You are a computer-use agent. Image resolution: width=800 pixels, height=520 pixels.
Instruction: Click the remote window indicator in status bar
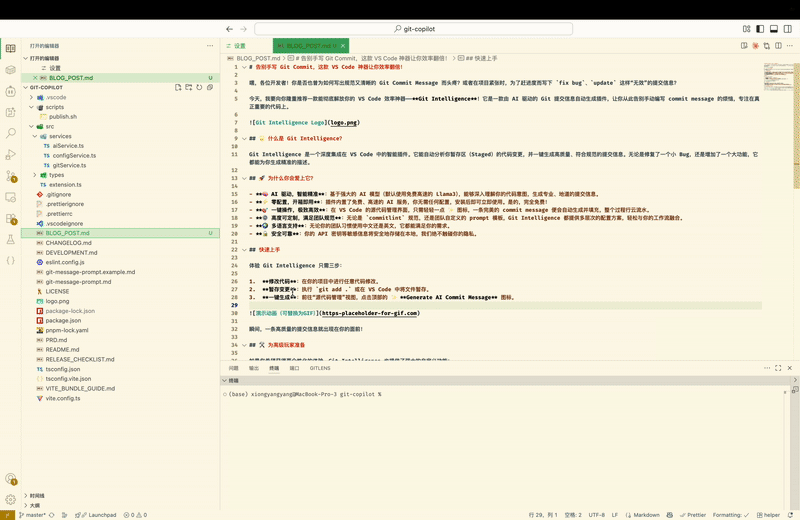[8, 515]
